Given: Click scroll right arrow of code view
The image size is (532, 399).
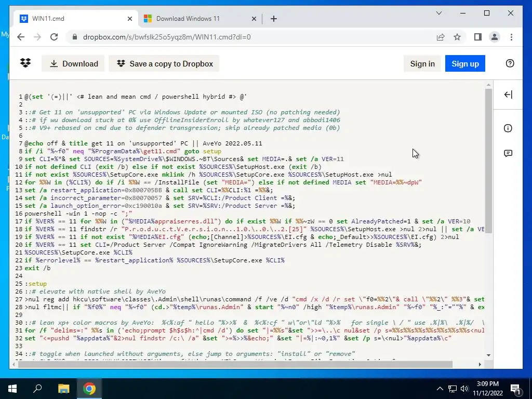Looking at the screenshot, I should click(x=480, y=364).
